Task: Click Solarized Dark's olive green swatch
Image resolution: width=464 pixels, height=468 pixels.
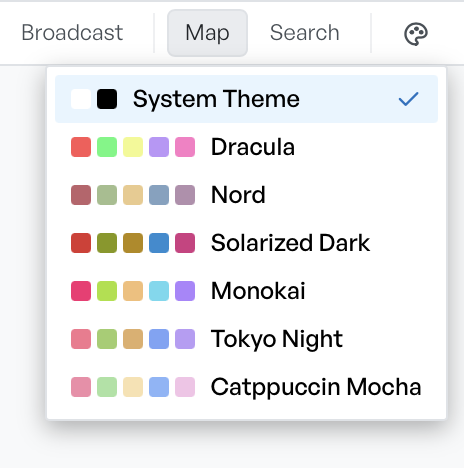Action: (x=107, y=243)
